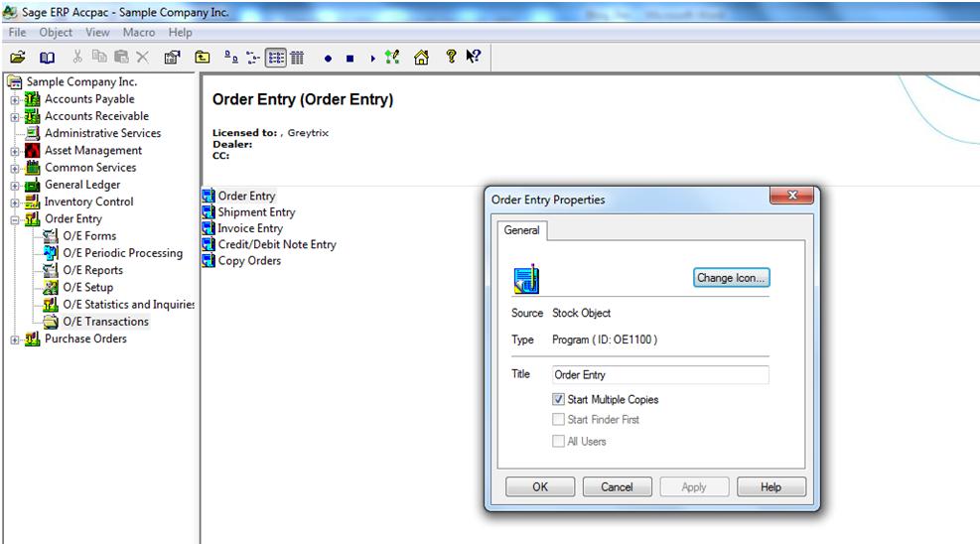Click the Change Icon... button

pos(731,278)
